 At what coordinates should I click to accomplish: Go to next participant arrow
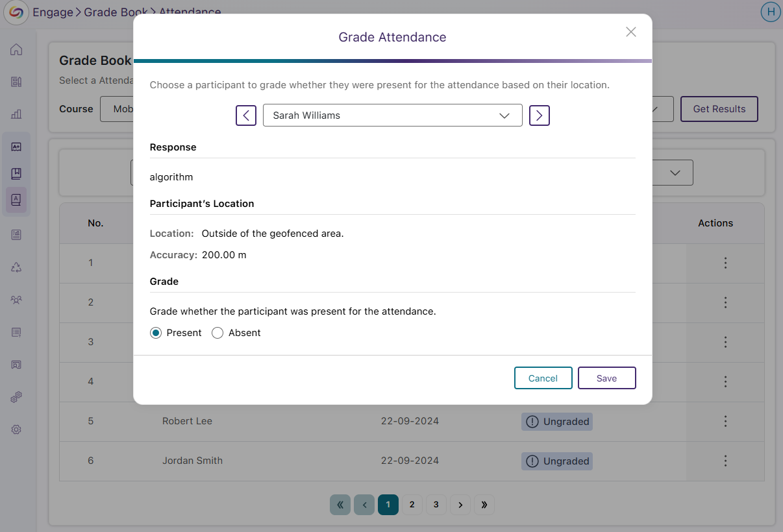540,115
